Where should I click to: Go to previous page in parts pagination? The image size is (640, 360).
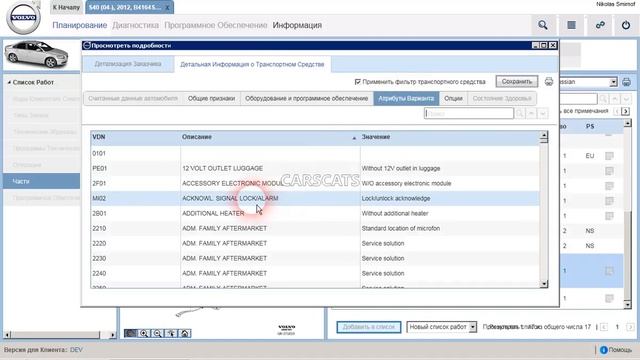(604, 327)
